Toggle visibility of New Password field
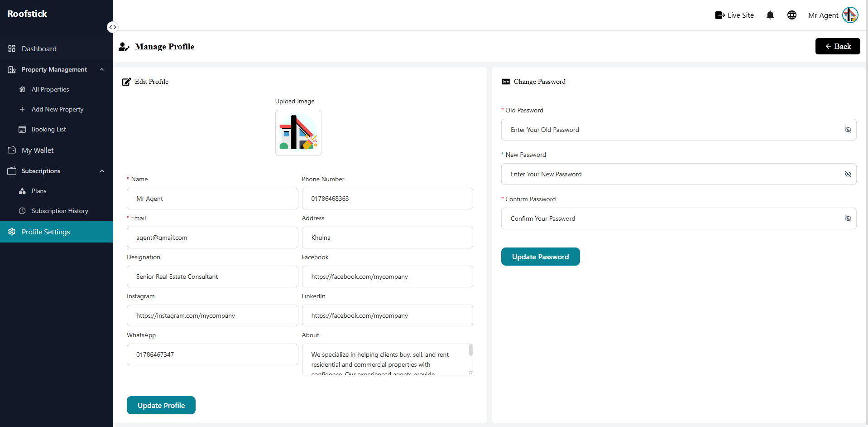The image size is (868, 427). pyautogui.click(x=848, y=174)
